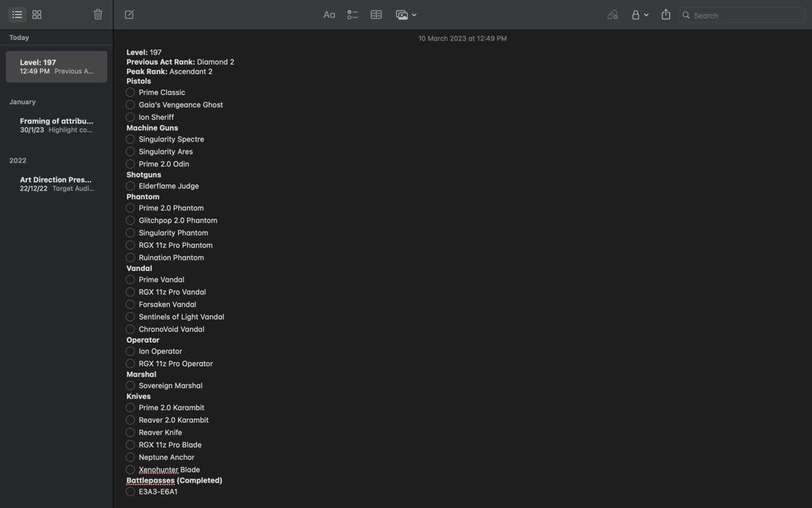Insert a table into the note

tap(376, 14)
